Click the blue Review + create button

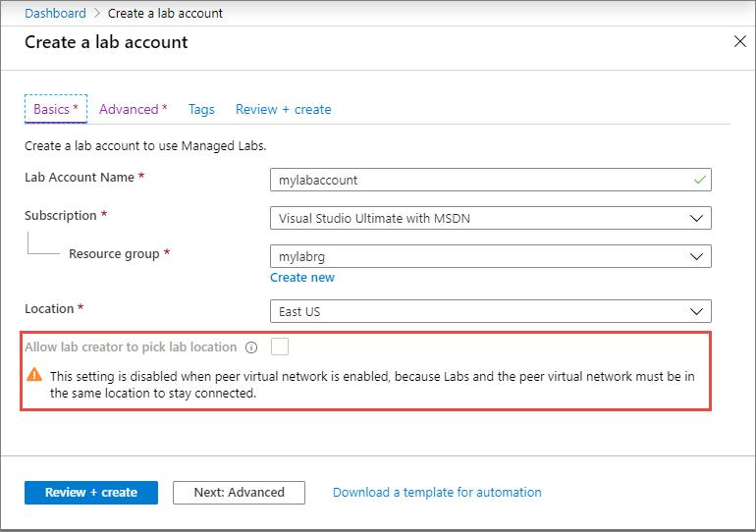click(91, 493)
